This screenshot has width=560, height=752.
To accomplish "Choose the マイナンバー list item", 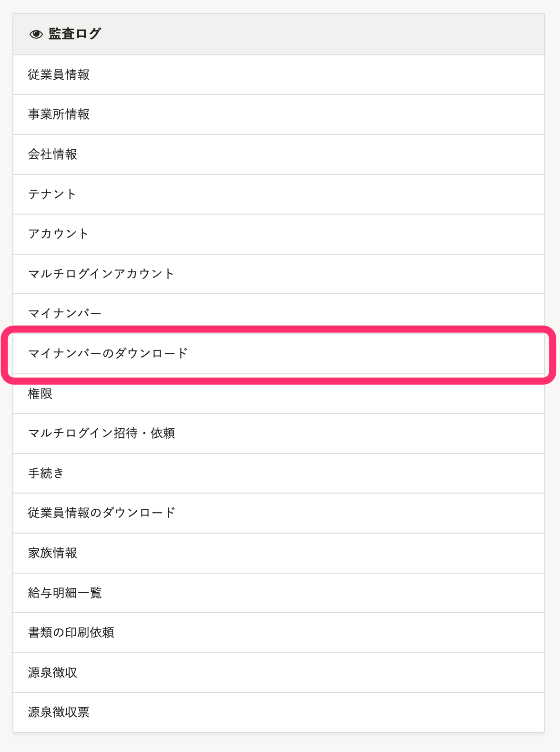I will 279,314.
